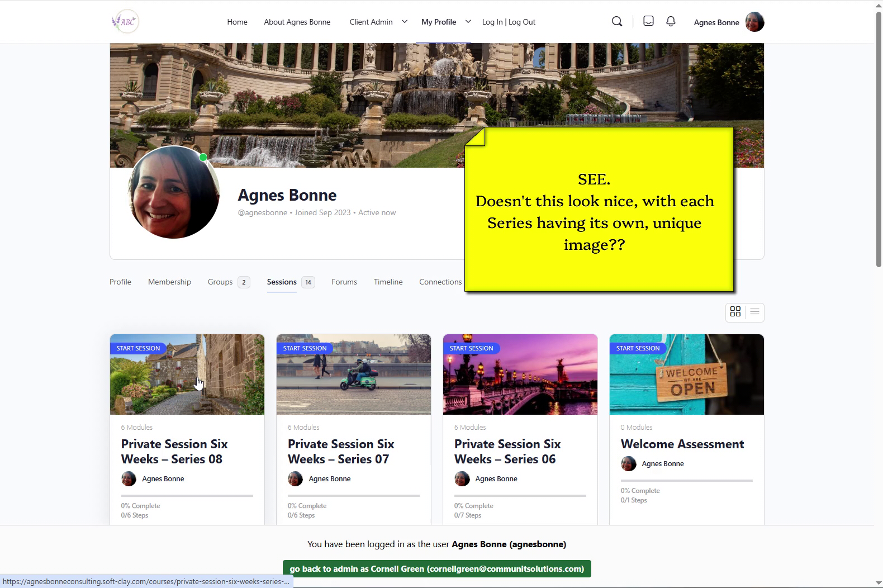
Task: Click the user avatar in header
Action: click(x=754, y=22)
